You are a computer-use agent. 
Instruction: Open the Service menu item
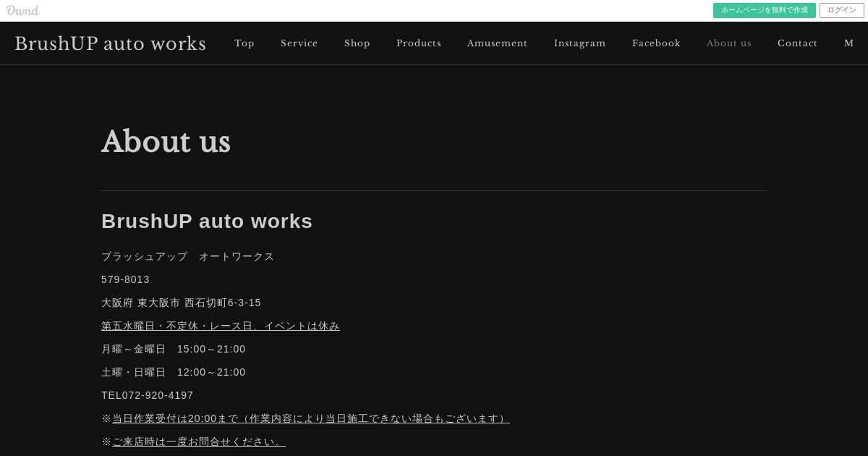(x=299, y=43)
